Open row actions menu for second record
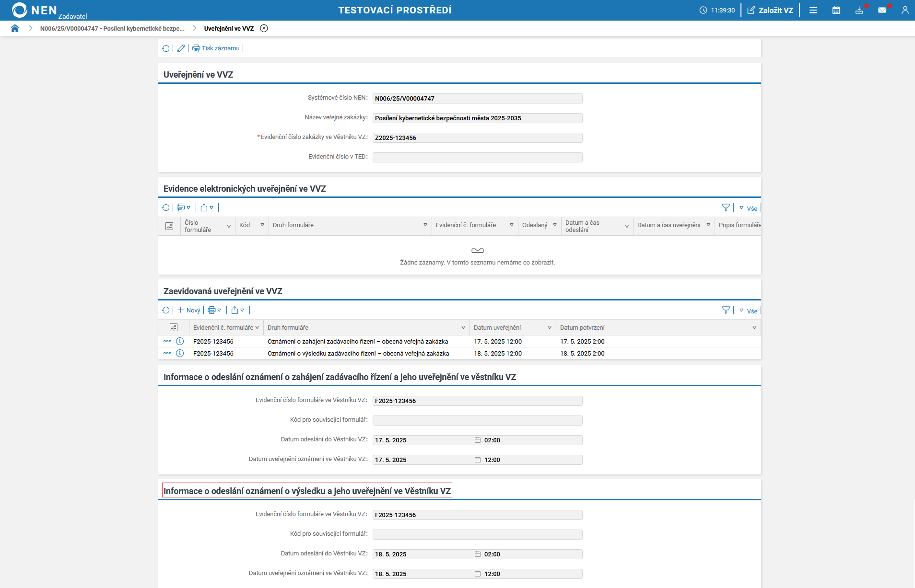The width and height of the screenshot is (915, 588). (x=167, y=353)
